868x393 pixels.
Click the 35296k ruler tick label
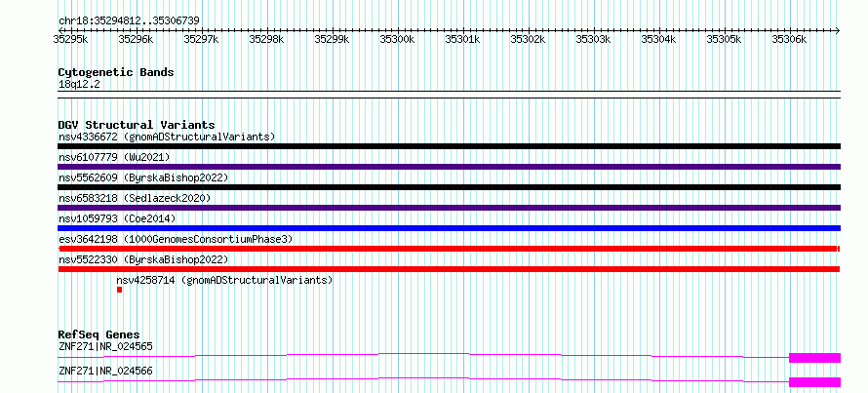tap(136, 39)
